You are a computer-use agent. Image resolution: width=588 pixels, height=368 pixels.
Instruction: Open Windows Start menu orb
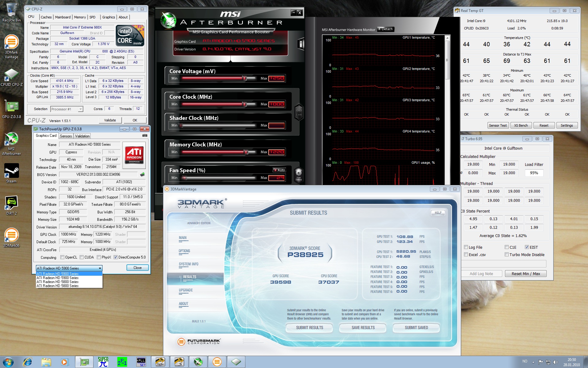pos(8,362)
